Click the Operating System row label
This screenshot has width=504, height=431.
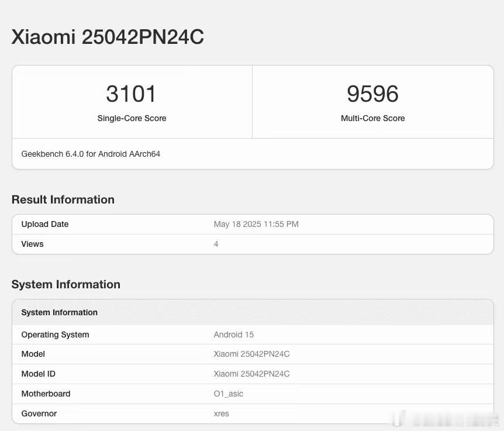56,335
